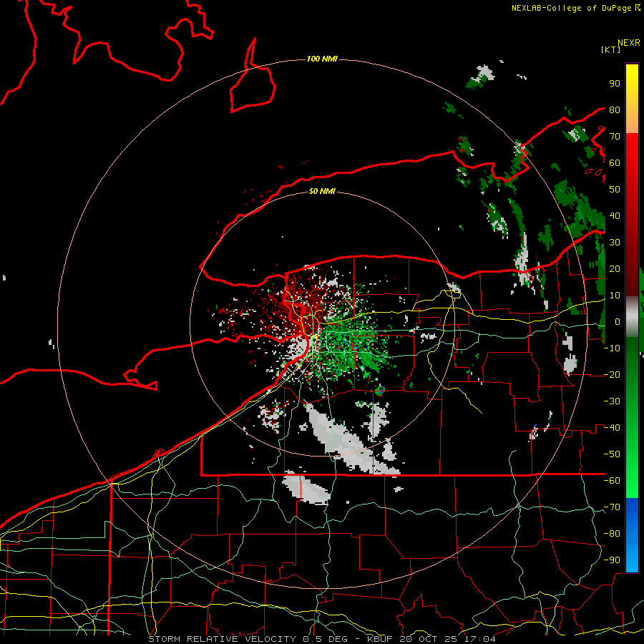Click the NEXLAB-College of DuPage label

(571, 8)
